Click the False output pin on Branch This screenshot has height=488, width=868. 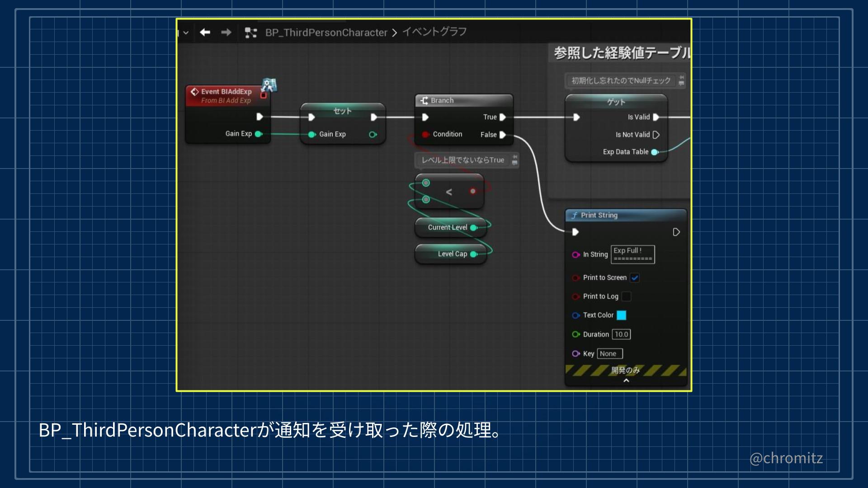(x=502, y=135)
